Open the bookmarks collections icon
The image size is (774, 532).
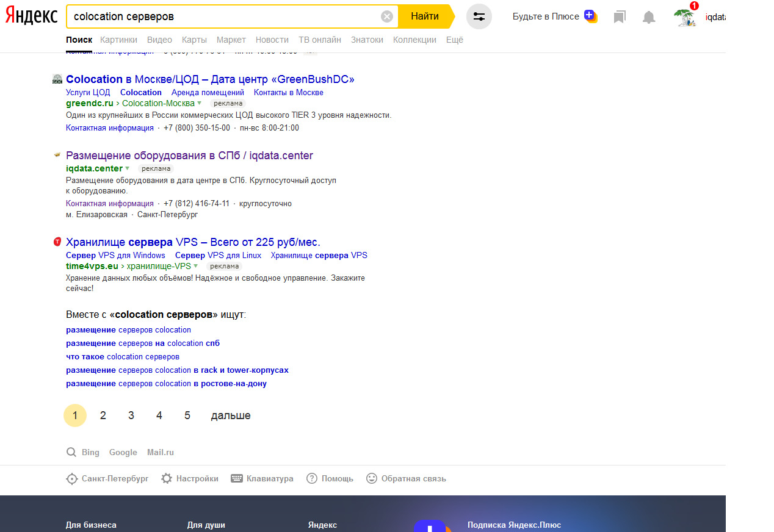click(620, 17)
